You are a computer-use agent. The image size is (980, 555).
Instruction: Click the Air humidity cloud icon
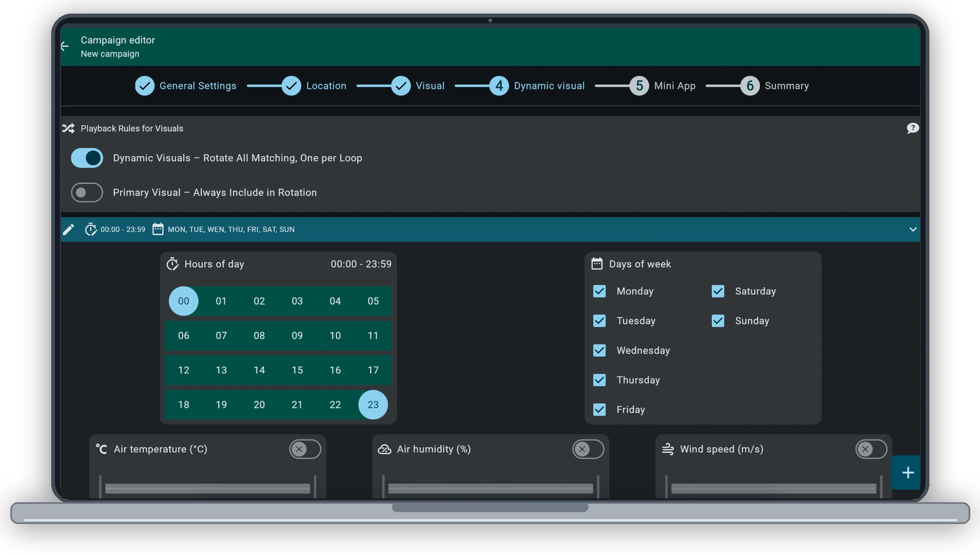[x=384, y=449]
